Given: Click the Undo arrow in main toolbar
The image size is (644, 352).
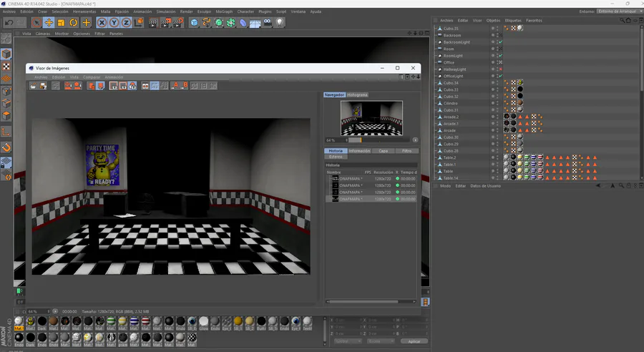Looking at the screenshot, I should (9, 23).
